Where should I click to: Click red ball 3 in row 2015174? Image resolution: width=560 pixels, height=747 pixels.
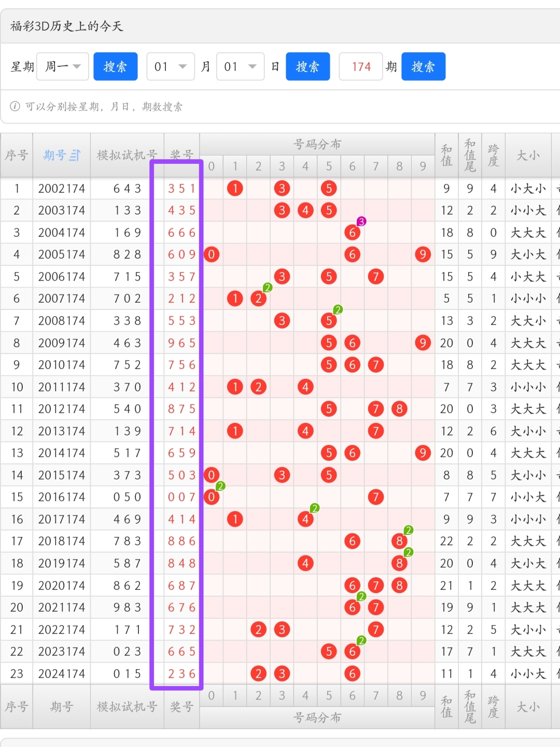tap(282, 475)
